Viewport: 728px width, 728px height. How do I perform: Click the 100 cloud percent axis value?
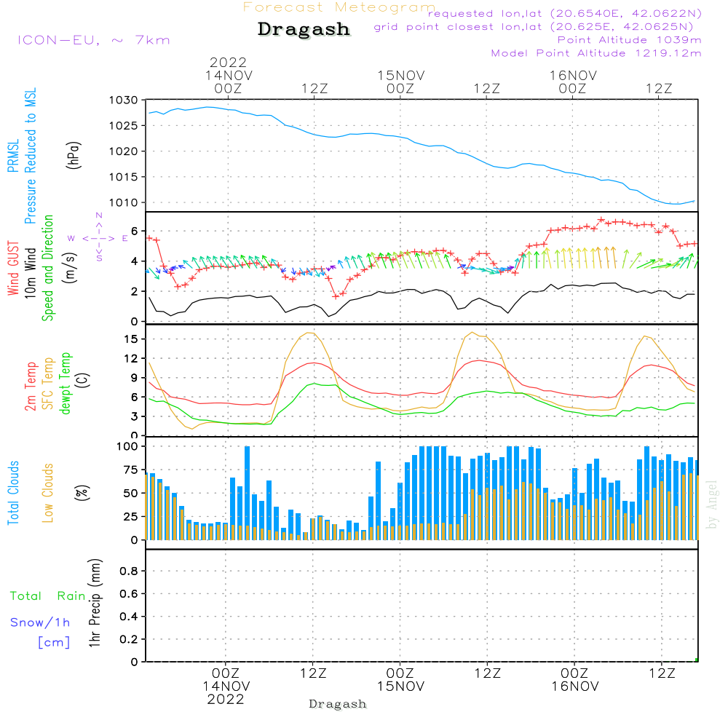(127, 447)
